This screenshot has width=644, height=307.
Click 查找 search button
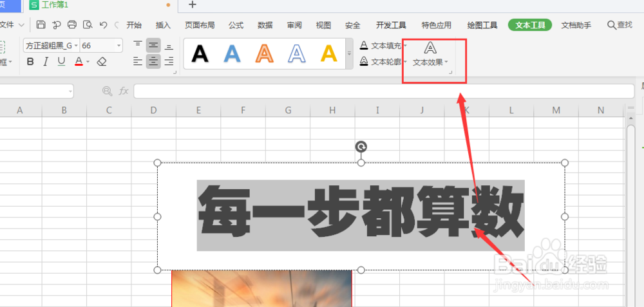620,25
